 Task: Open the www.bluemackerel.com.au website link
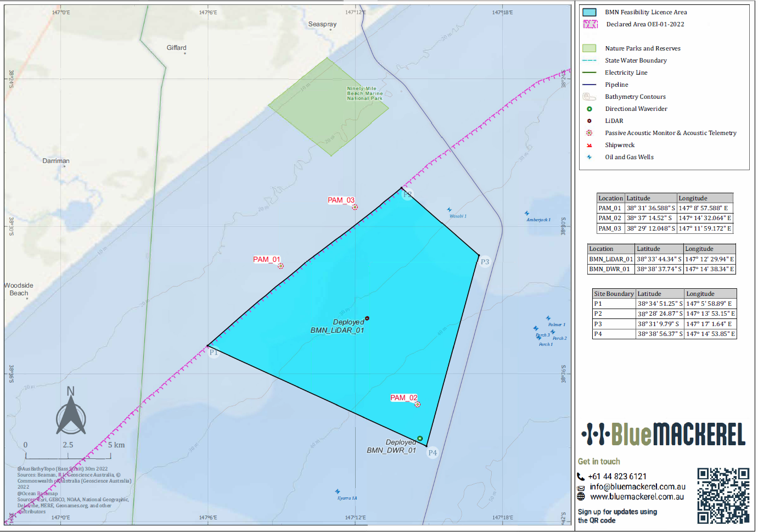[637, 497]
